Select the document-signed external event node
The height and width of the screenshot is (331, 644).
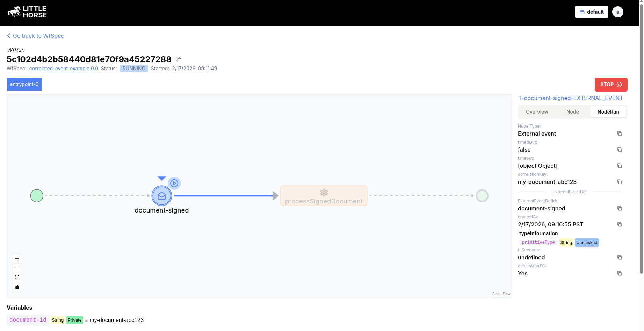(161, 195)
